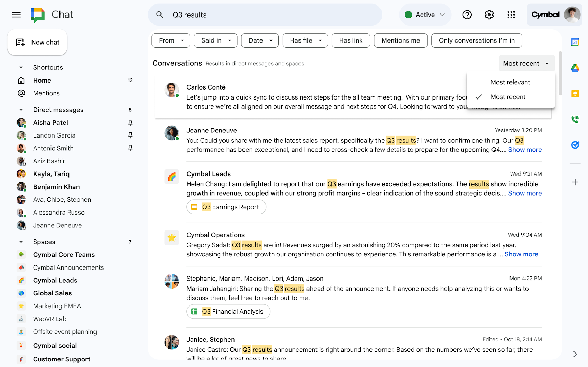Open the From filter dropdown
This screenshot has width=588, height=367.
(x=171, y=40)
